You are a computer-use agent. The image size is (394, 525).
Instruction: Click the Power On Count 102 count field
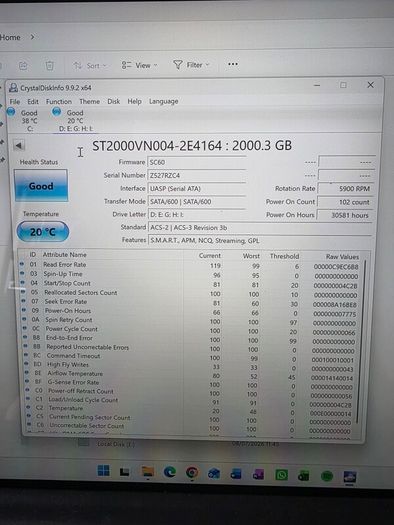[345, 202]
